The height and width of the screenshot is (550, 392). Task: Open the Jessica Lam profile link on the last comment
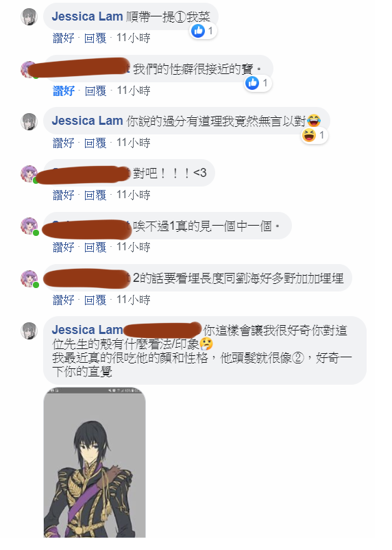pyautogui.click(x=87, y=330)
